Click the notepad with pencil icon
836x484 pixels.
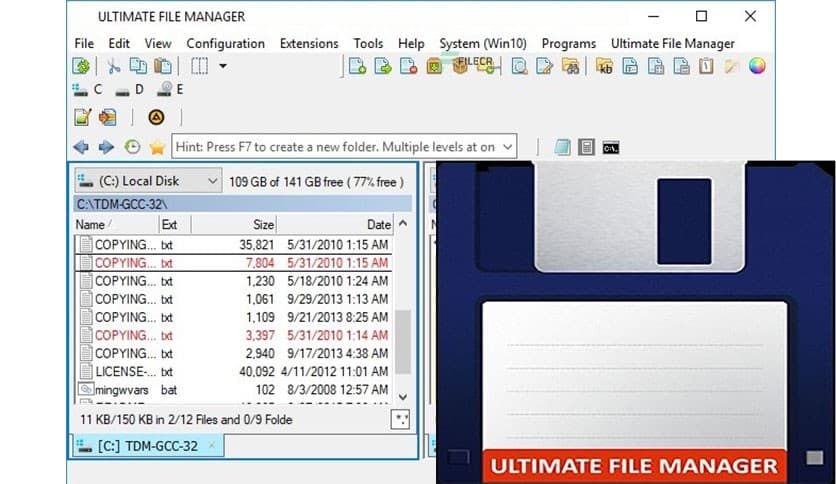[82, 117]
